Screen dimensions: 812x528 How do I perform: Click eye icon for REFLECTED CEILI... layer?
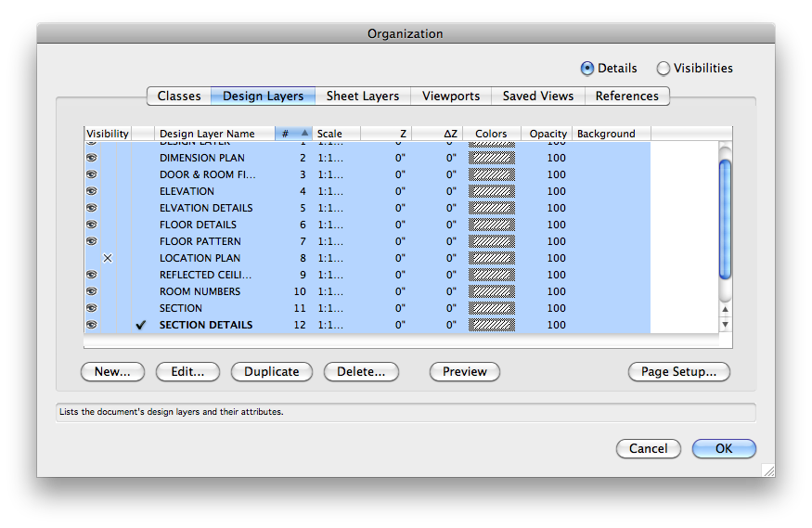coord(92,275)
